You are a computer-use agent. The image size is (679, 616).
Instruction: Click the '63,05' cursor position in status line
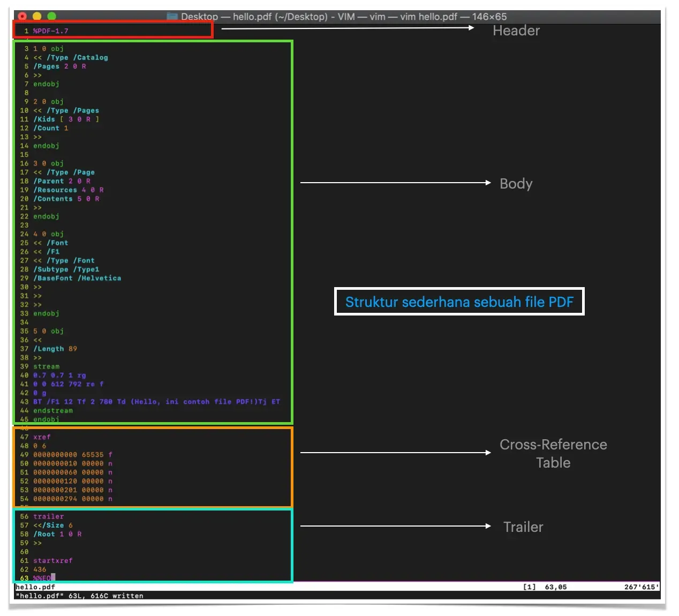(556, 587)
